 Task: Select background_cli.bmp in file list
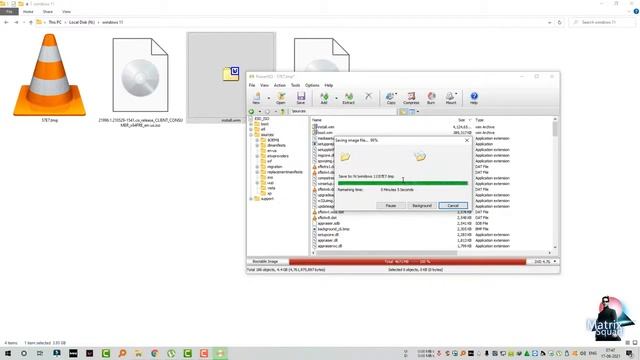coord(333,229)
